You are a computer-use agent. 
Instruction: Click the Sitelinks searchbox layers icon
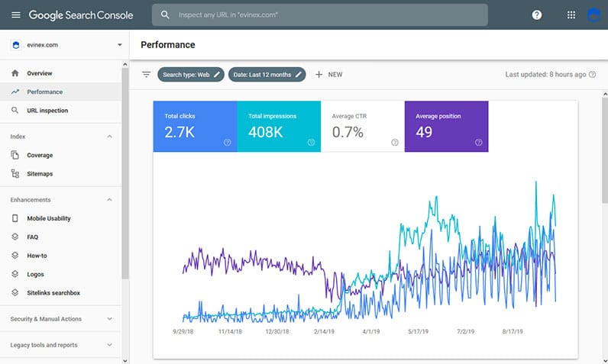click(x=15, y=292)
